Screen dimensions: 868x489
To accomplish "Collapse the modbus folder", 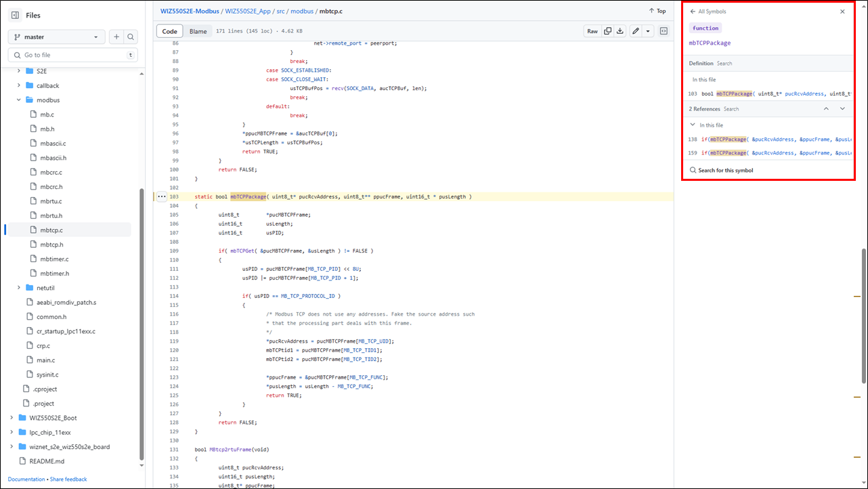I will point(18,100).
